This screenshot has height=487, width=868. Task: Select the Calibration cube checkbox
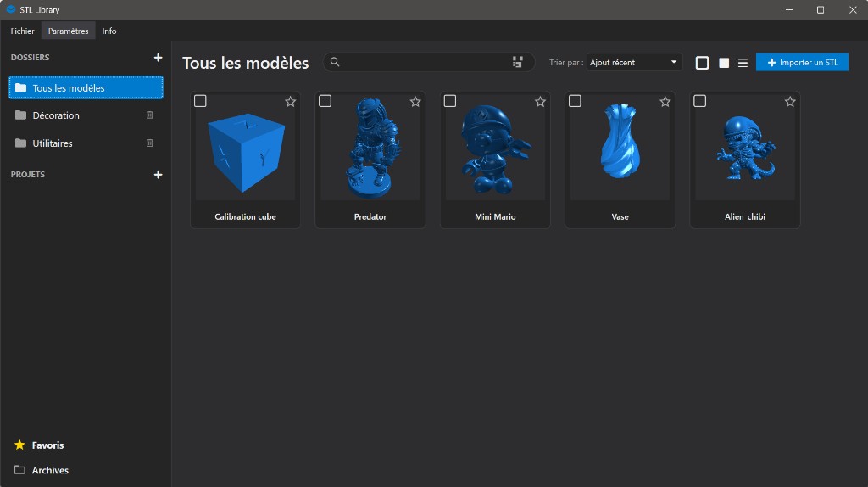click(200, 101)
